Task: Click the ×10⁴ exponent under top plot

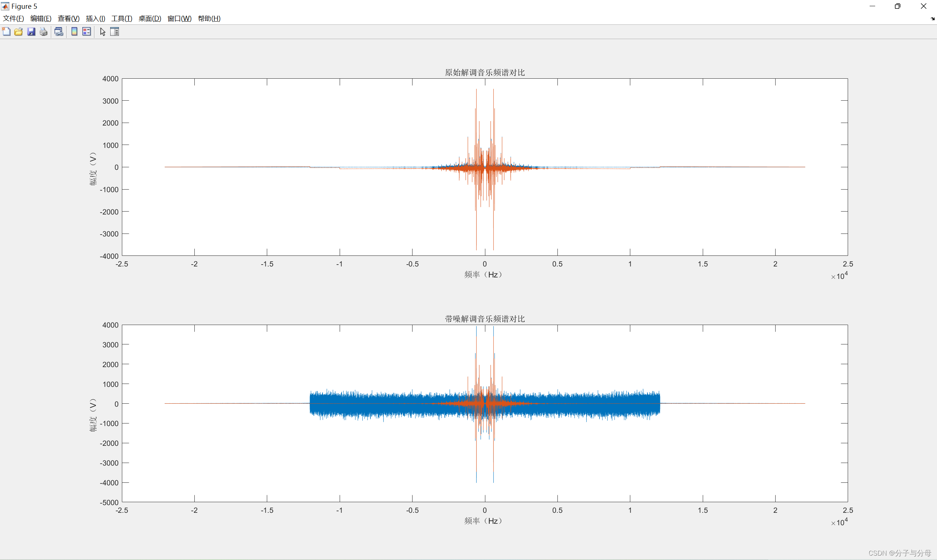Action: coord(839,276)
